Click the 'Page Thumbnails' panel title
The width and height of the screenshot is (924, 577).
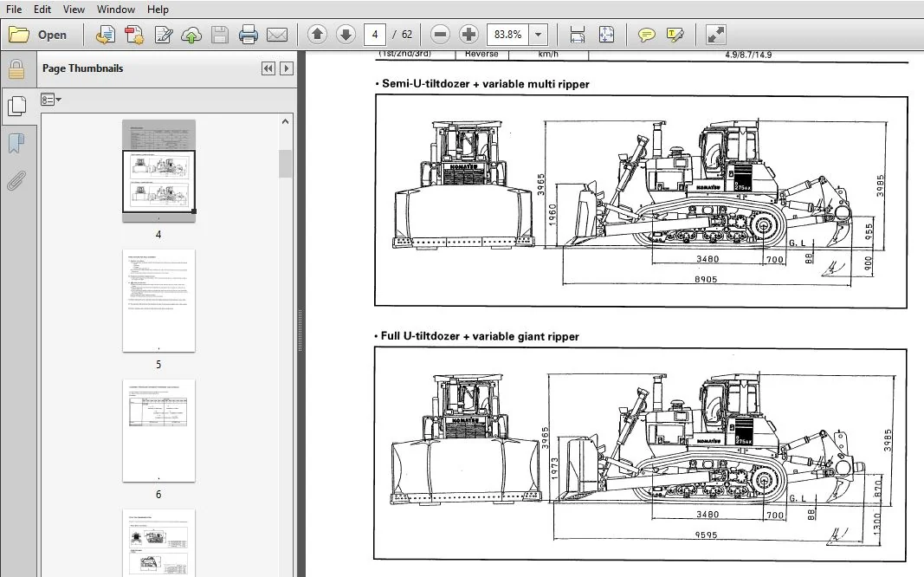pyautogui.click(x=82, y=68)
